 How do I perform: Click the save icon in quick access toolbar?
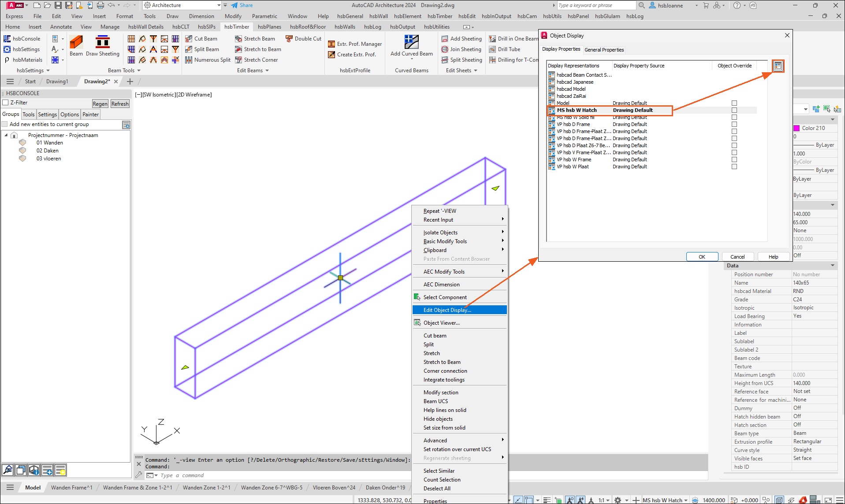click(x=58, y=5)
